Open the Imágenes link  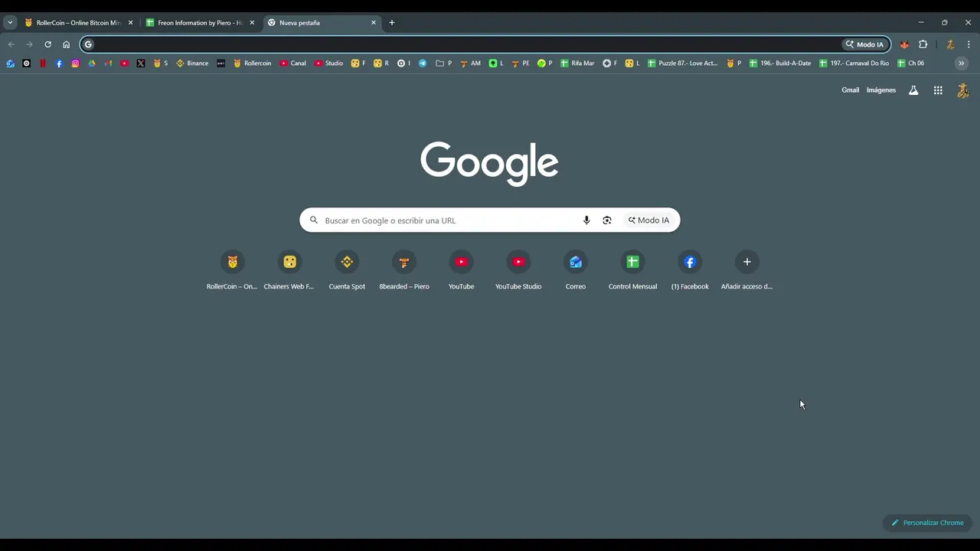point(881,90)
